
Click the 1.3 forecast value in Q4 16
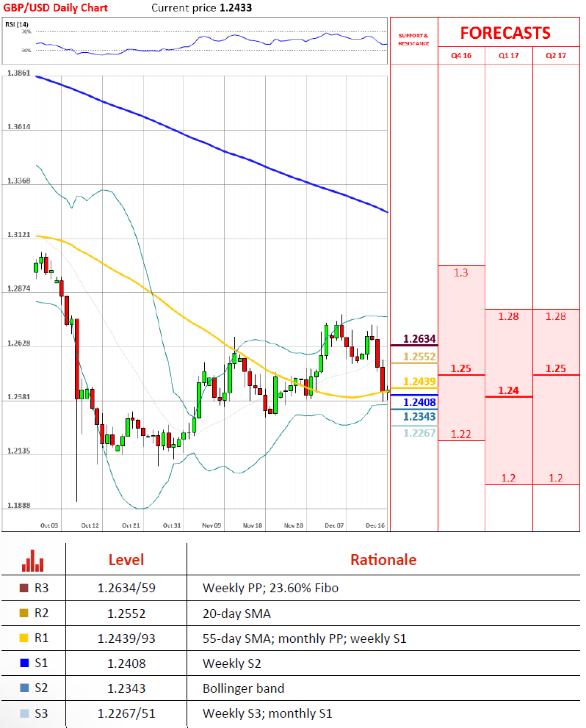[460, 273]
